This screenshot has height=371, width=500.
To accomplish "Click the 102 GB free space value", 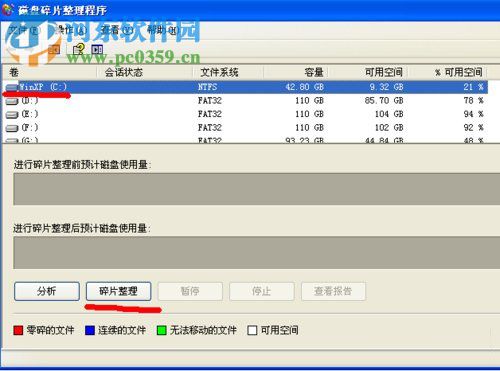I will [x=389, y=128].
